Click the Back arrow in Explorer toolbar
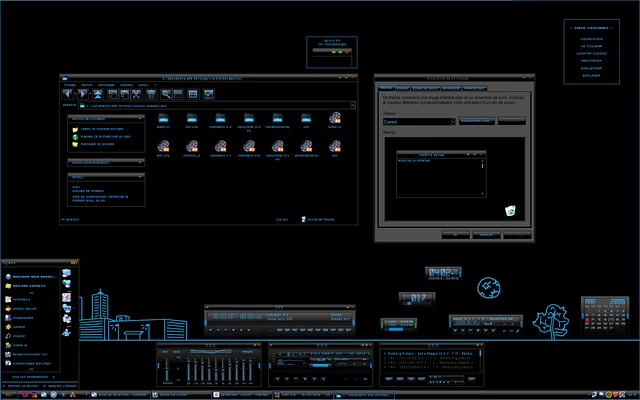 tap(69, 93)
